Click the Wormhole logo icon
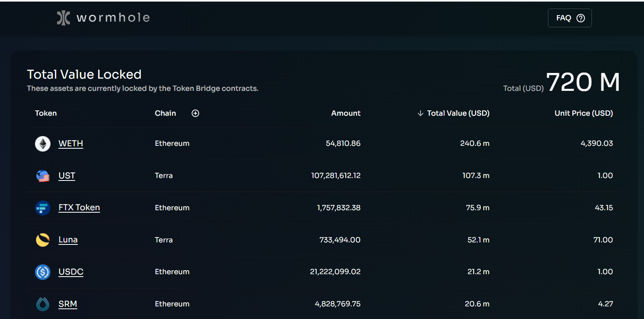 (63, 18)
